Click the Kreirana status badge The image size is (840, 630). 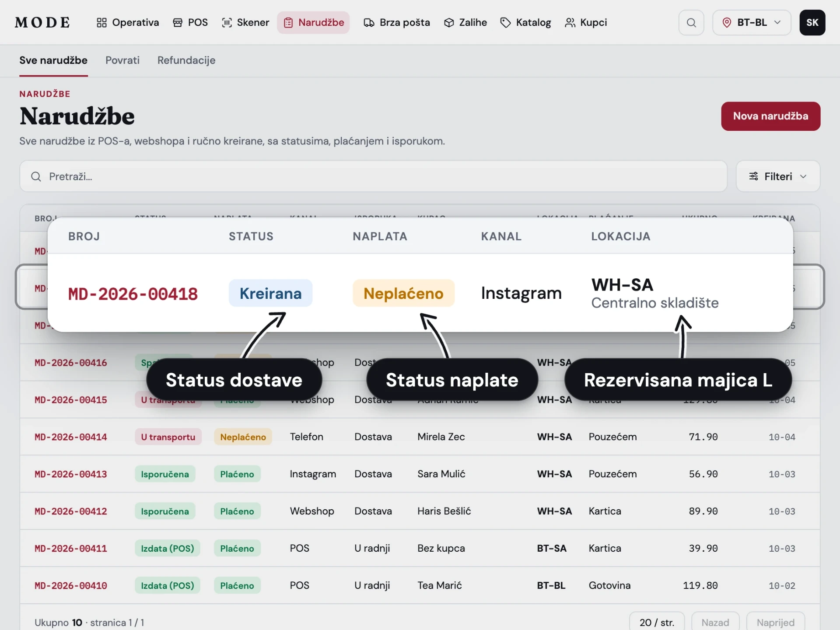pos(270,293)
